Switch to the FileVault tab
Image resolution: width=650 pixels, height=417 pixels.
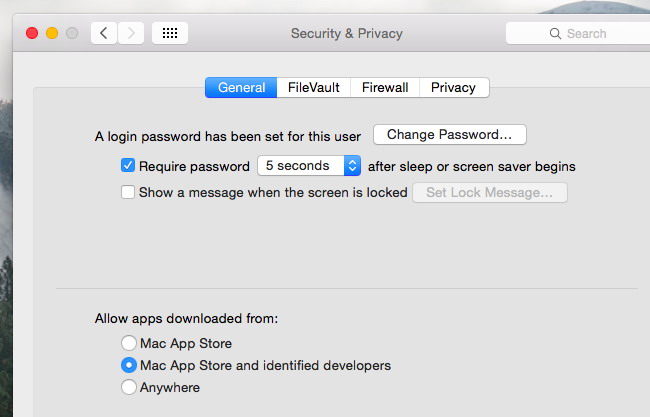[x=313, y=87]
